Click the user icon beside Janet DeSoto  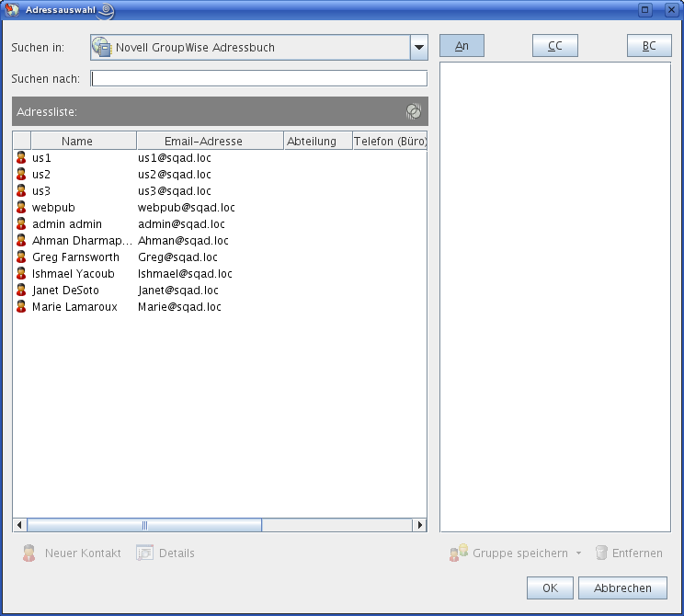[21, 291]
